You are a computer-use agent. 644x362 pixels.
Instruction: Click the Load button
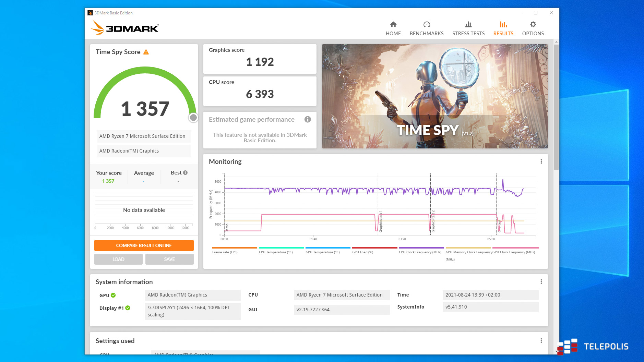click(118, 259)
